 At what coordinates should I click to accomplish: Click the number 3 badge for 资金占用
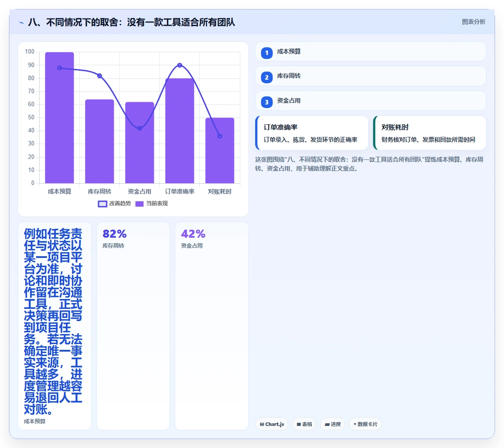(266, 102)
